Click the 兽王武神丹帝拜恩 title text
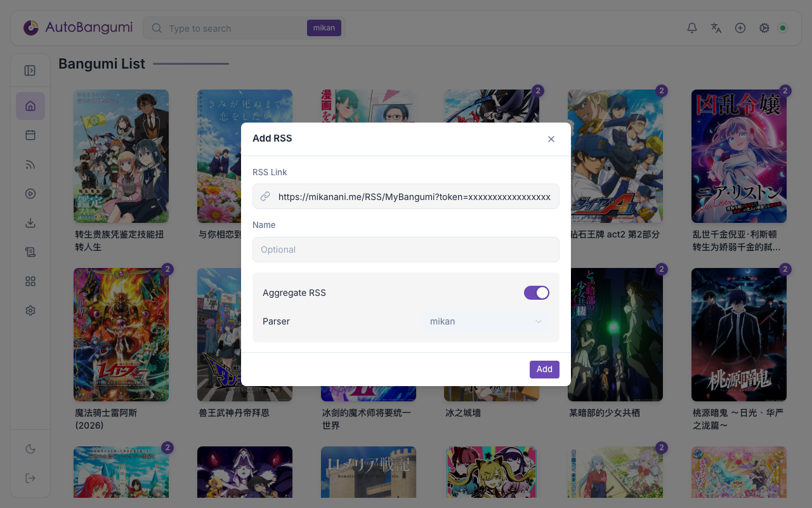Viewport: 812px width, 508px height. coord(234,413)
